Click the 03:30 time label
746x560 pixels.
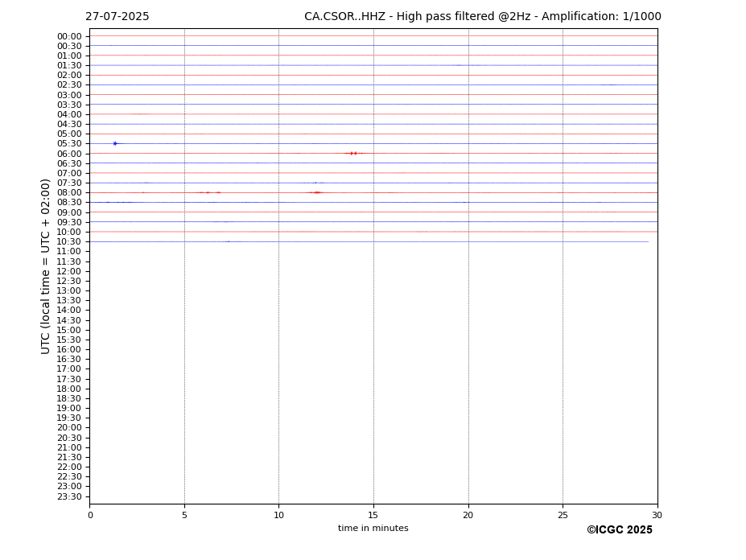[x=69, y=105]
